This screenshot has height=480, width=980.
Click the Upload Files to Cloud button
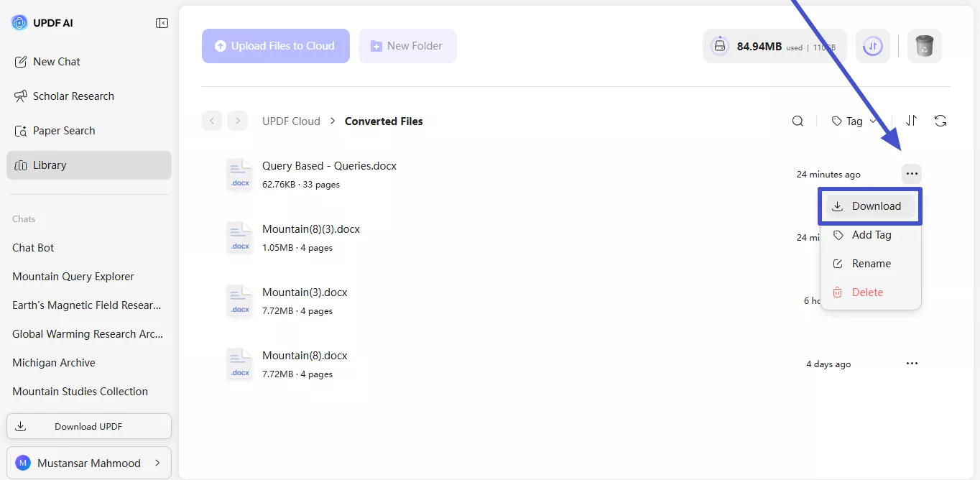pos(275,45)
